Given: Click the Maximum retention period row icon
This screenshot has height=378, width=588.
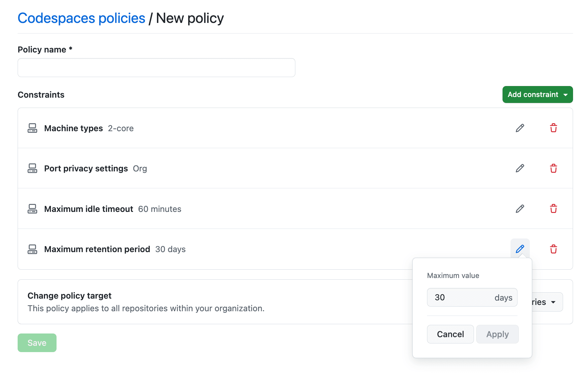Looking at the screenshot, I should click(32, 249).
